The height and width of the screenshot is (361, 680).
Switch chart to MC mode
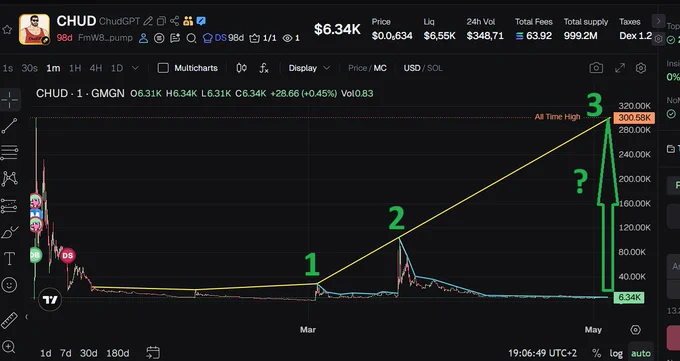[380, 68]
